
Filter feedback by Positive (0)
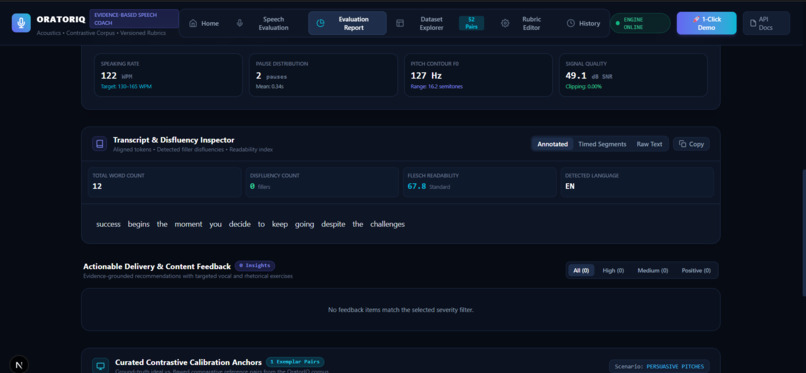pos(696,270)
